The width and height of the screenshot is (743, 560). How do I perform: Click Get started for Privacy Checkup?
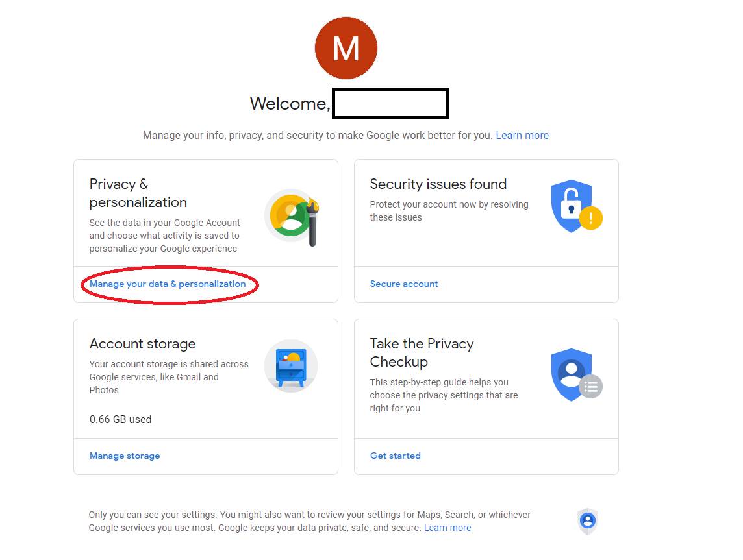tap(396, 456)
